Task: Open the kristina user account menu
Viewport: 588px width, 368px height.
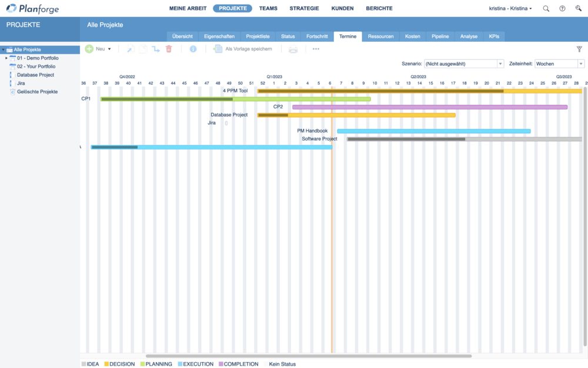Action: 510,9
